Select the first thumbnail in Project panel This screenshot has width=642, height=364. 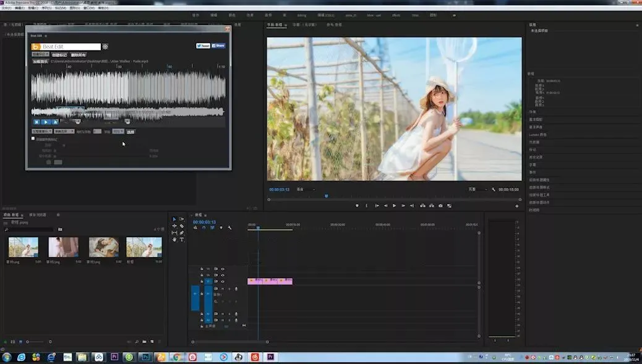(24, 247)
